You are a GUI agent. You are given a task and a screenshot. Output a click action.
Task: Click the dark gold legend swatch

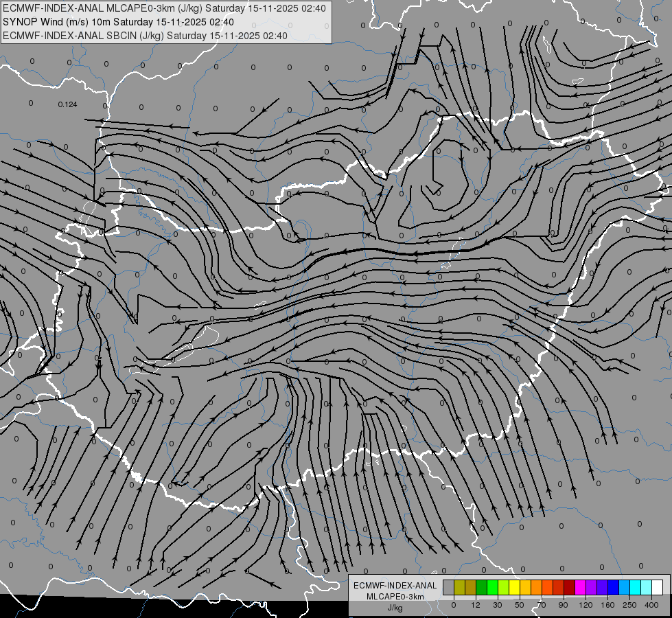pyautogui.click(x=471, y=587)
